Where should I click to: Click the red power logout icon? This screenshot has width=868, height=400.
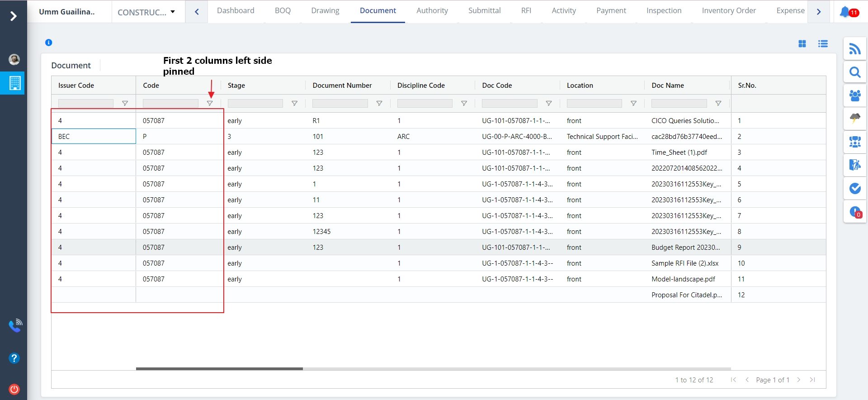(14, 389)
